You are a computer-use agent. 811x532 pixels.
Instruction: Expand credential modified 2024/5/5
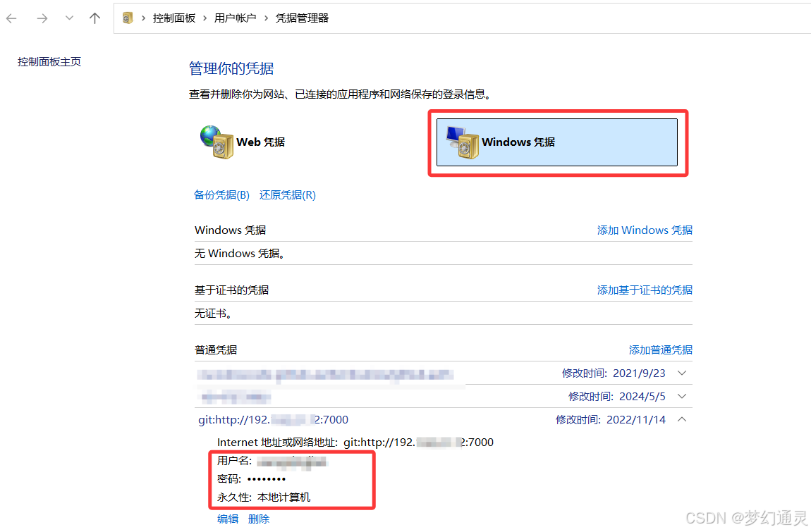click(x=682, y=397)
